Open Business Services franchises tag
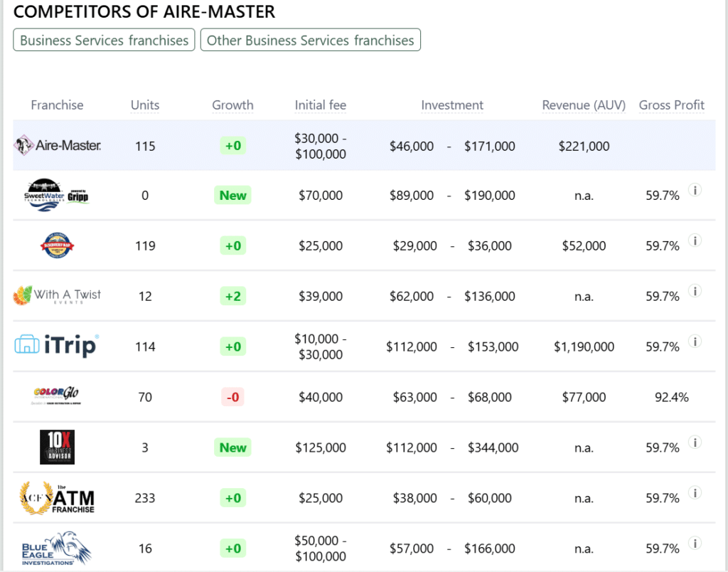The width and height of the screenshot is (728, 572). click(104, 40)
